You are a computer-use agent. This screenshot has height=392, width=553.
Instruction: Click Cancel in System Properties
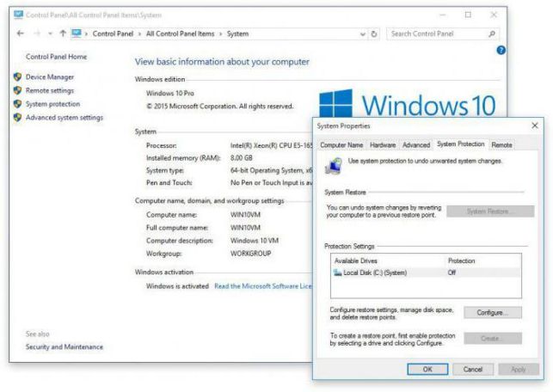473,369
